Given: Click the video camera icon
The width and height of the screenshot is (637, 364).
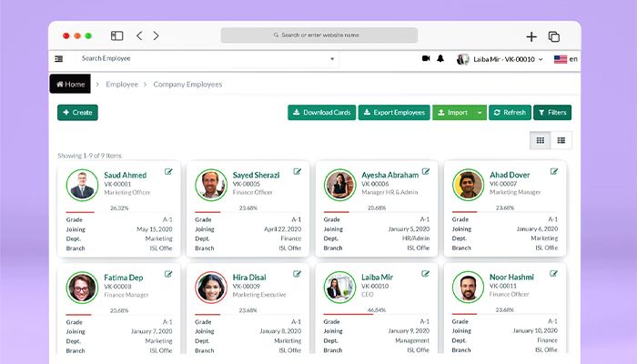Looking at the screenshot, I should click(x=426, y=58).
